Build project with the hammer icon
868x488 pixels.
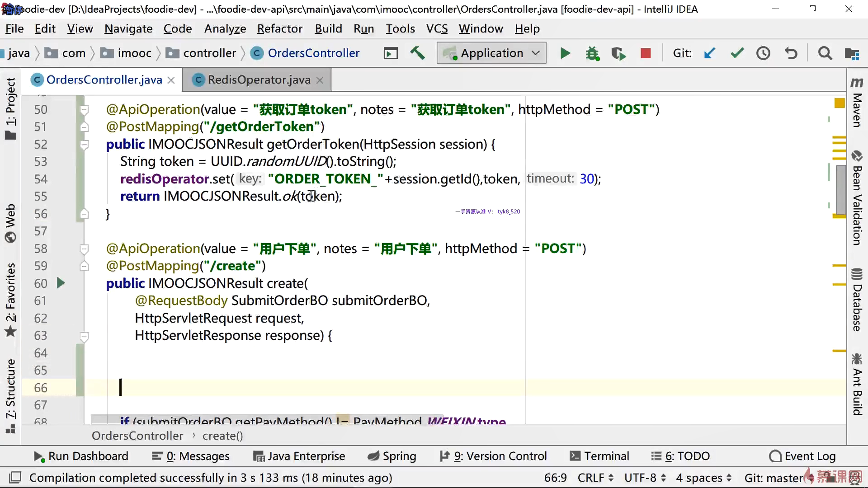(417, 53)
